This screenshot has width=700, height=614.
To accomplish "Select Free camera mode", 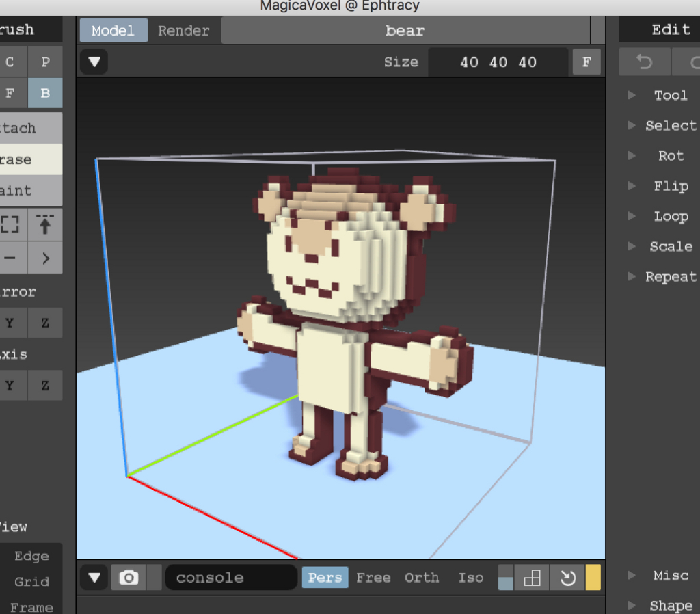I will pos(373,577).
